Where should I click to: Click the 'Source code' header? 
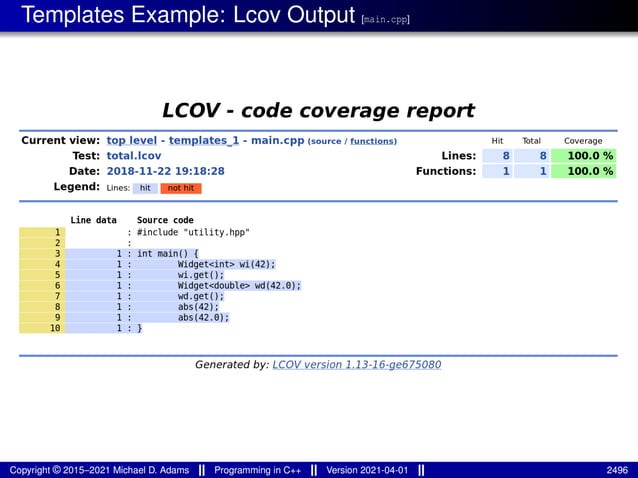click(x=165, y=220)
